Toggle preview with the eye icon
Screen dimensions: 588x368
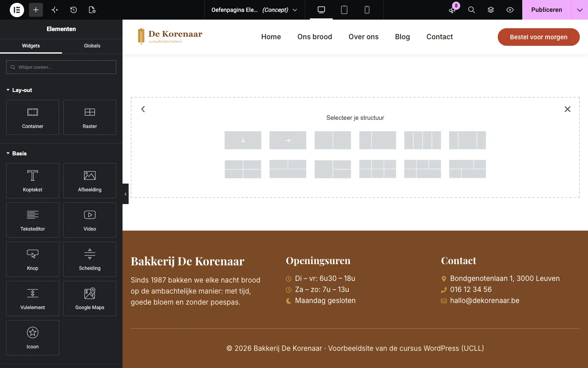(510, 10)
